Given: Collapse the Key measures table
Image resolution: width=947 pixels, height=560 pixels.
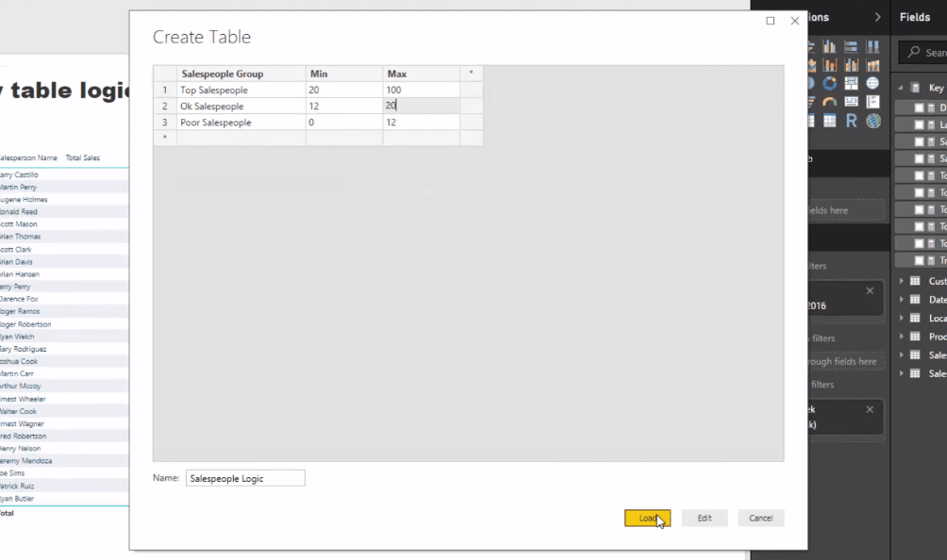Looking at the screenshot, I should pyautogui.click(x=901, y=88).
